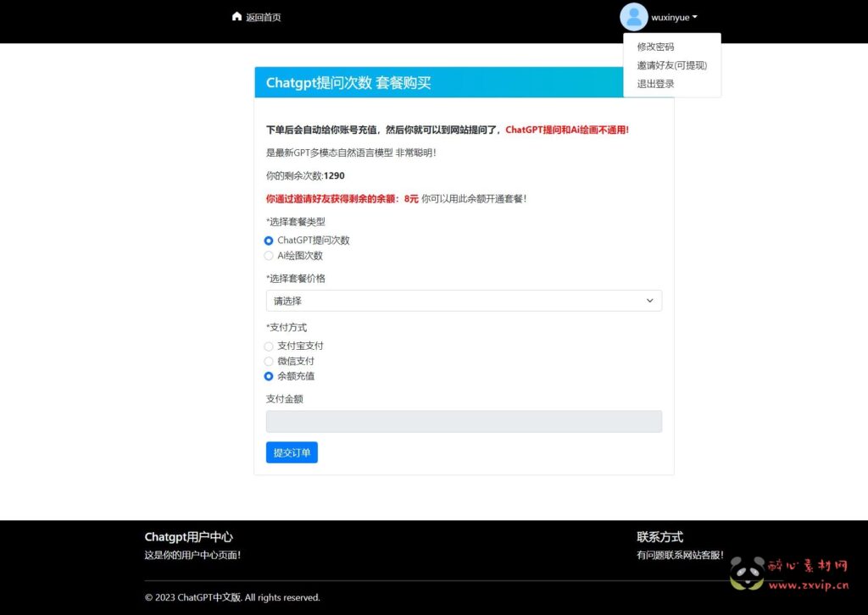Open 修改密码 from the account menu
This screenshot has width=868, height=615.
coord(657,47)
